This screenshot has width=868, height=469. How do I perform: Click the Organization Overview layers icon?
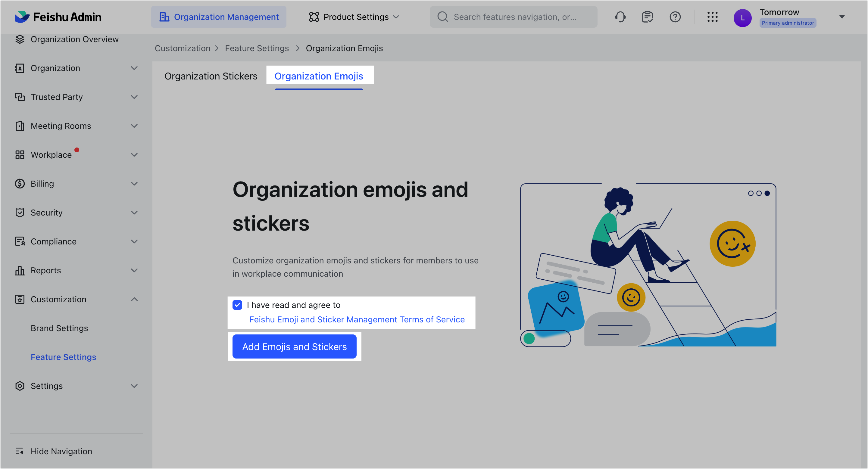20,39
